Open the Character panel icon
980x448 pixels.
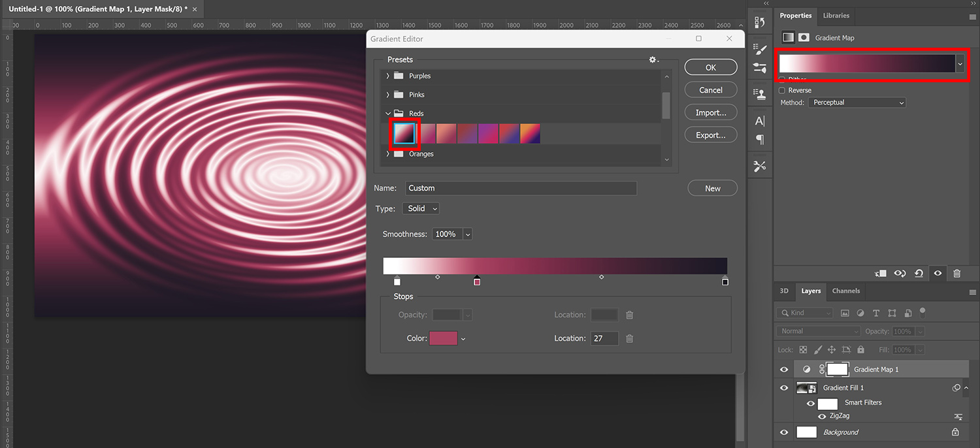[760, 121]
